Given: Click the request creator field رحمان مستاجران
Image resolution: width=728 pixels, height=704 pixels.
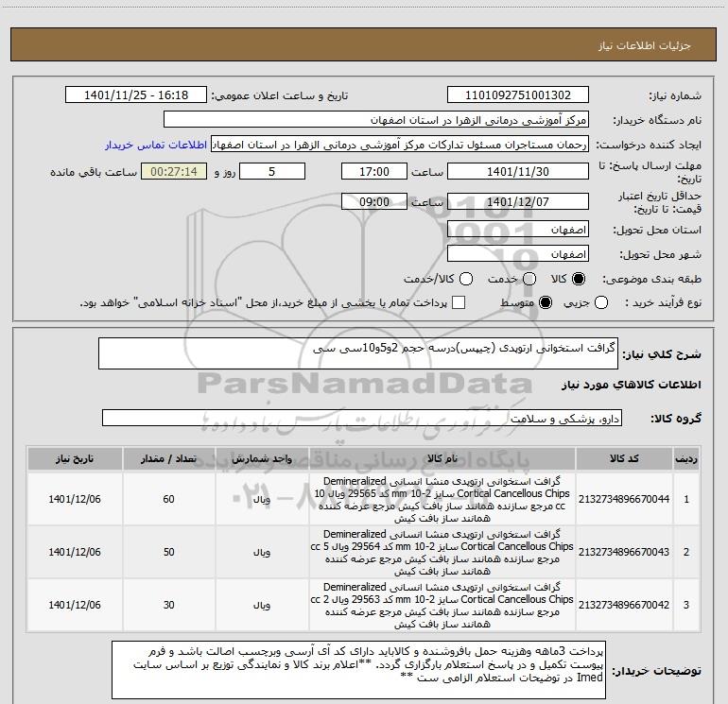Looking at the screenshot, I should pyautogui.click(x=400, y=145).
